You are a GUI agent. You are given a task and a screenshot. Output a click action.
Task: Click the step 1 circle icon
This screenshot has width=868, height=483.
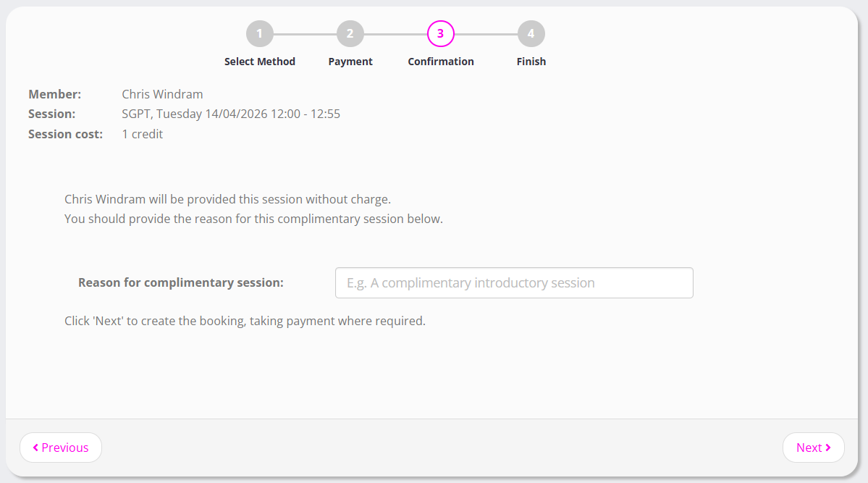click(259, 33)
